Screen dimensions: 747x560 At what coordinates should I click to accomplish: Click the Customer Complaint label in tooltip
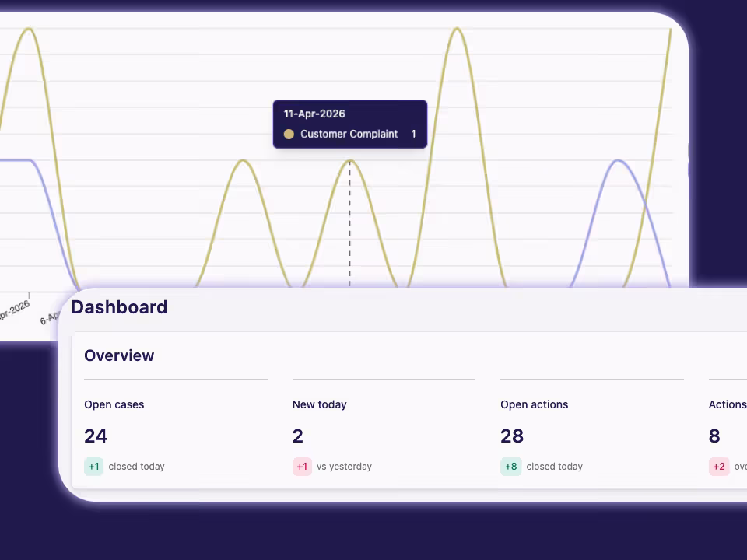point(349,135)
